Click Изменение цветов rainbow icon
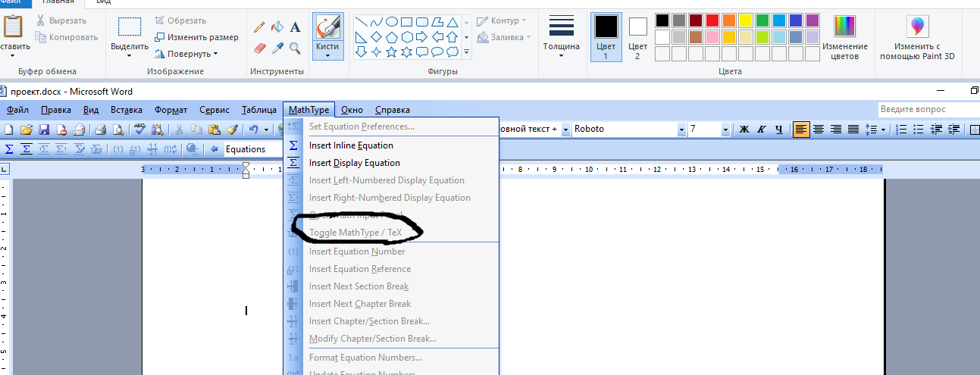 [x=844, y=27]
